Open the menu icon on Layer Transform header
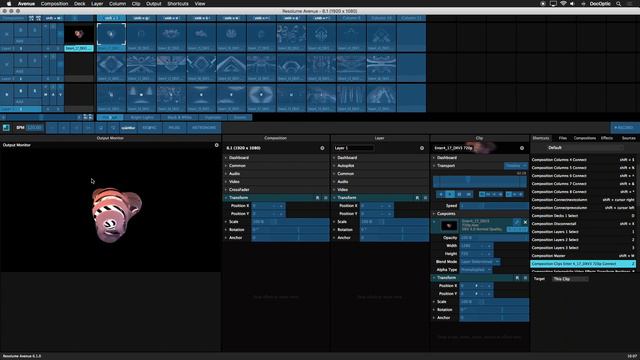The width and height of the screenshot is (640, 360). click(425, 198)
